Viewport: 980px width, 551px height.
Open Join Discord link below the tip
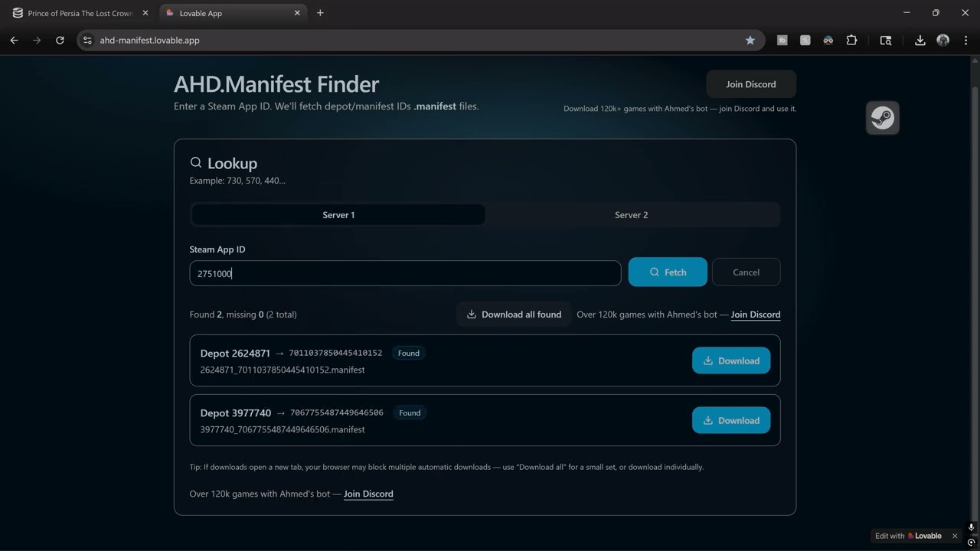(x=368, y=494)
